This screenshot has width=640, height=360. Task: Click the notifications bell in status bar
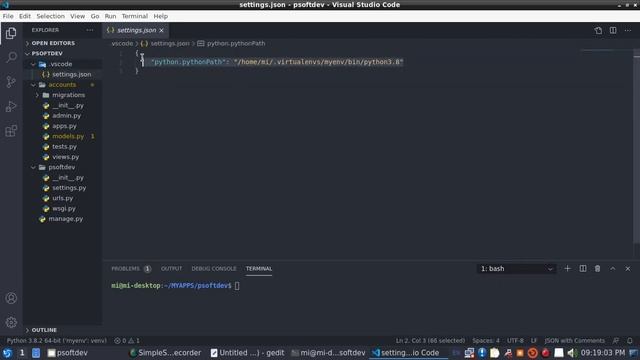point(630,340)
